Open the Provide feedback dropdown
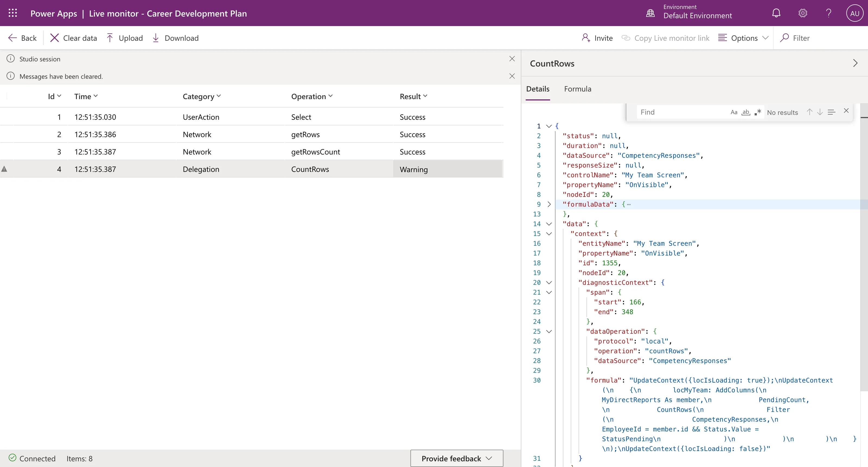 pos(457,458)
